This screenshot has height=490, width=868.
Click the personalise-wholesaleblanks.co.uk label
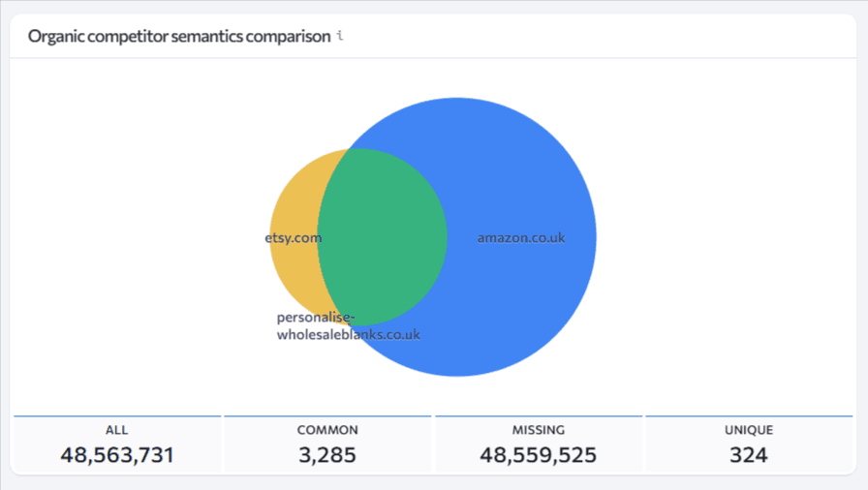pyautogui.click(x=348, y=325)
